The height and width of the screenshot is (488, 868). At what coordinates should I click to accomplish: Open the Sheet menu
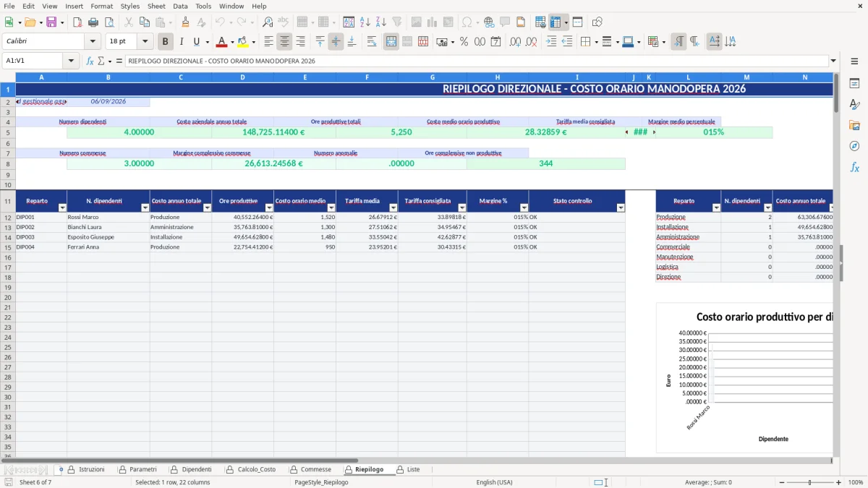pyautogui.click(x=156, y=6)
